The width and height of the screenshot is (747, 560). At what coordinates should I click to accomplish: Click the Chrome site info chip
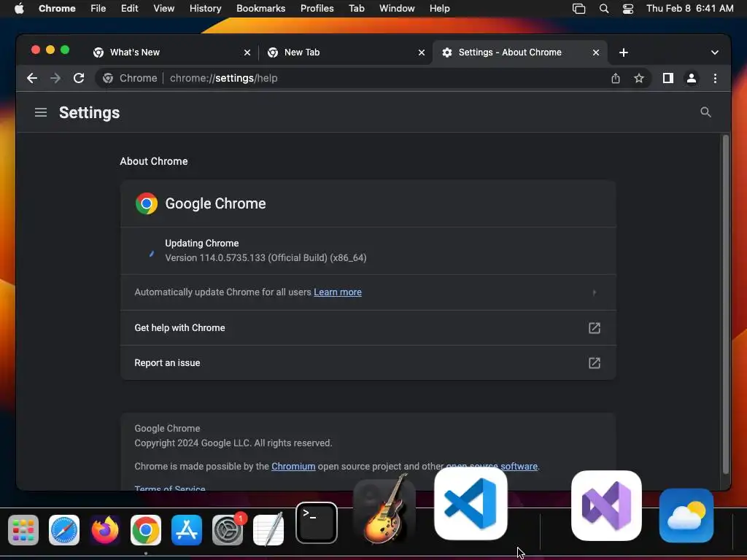point(130,78)
